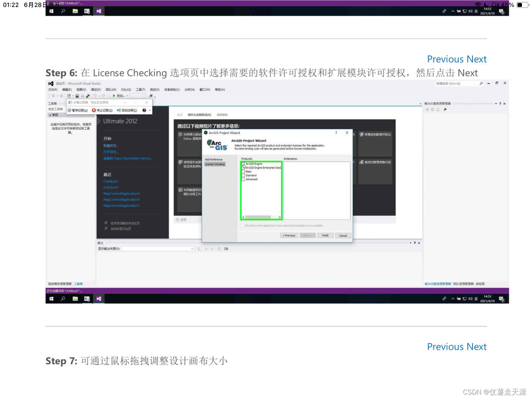Screen dimensions: 532x399
Task: Click the Steps Recorder help icon
Action: pyautogui.click(x=144, y=110)
